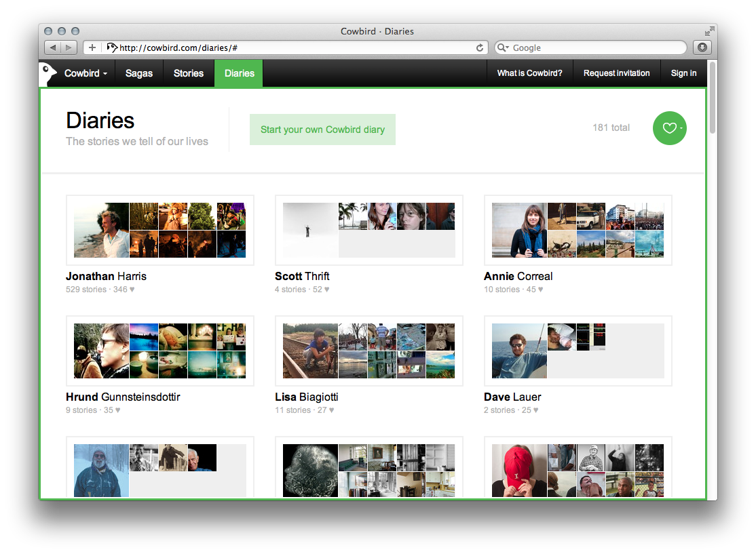The image size is (756, 554).
Task: Click the add bookmark plus button
Action: (92, 47)
